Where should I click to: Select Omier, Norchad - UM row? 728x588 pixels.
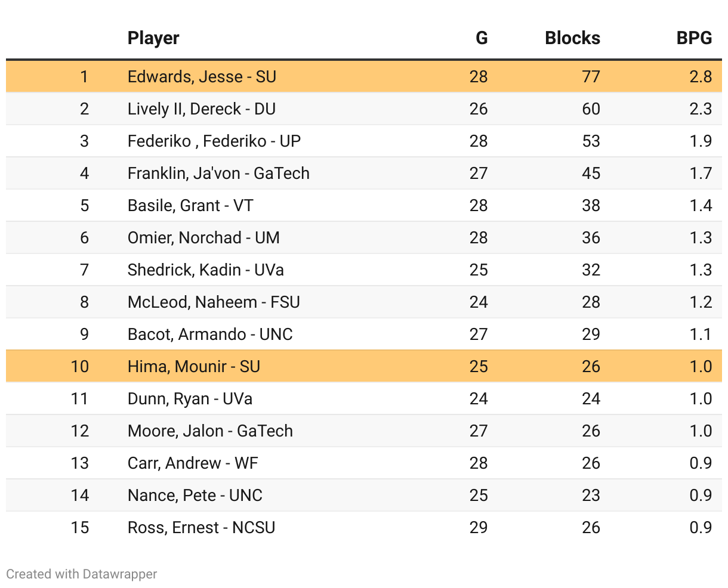coord(364,238)
